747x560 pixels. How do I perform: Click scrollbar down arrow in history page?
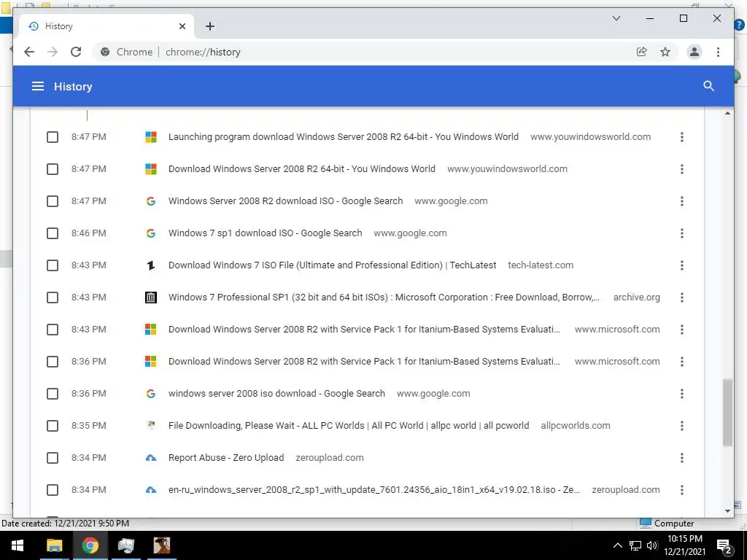click(727, 511)
